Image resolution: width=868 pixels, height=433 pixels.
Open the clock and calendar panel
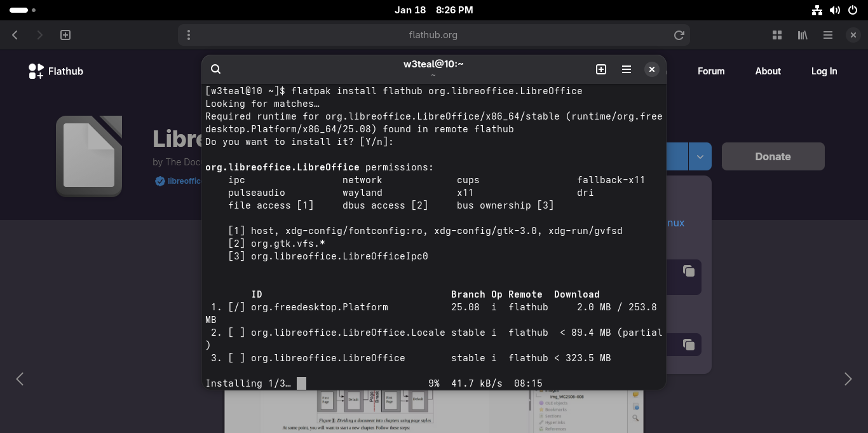tap(433, 10)
